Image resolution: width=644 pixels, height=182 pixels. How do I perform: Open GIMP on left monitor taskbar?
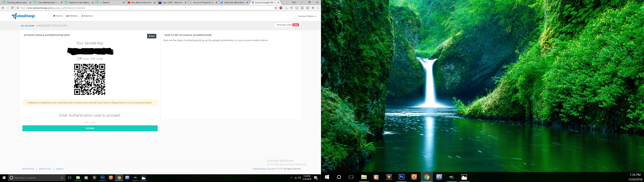[x=135, y=178]
